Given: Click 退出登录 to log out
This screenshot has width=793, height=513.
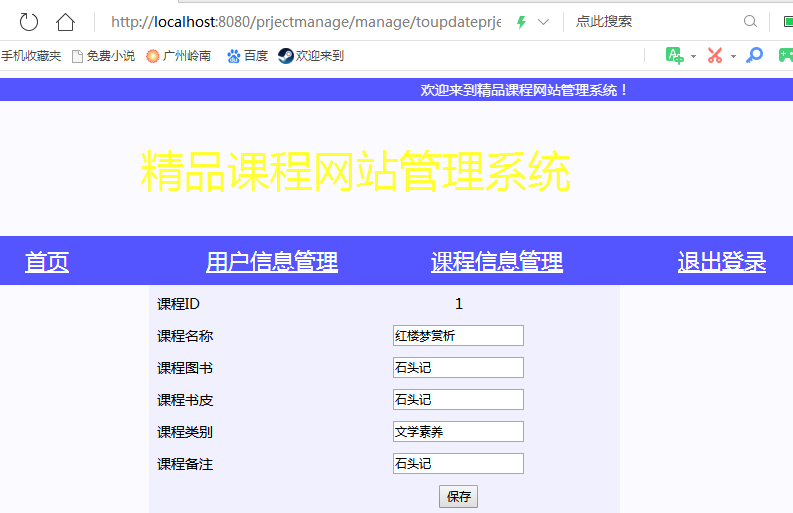Looking at the screenshot, I should coord(722,262).
